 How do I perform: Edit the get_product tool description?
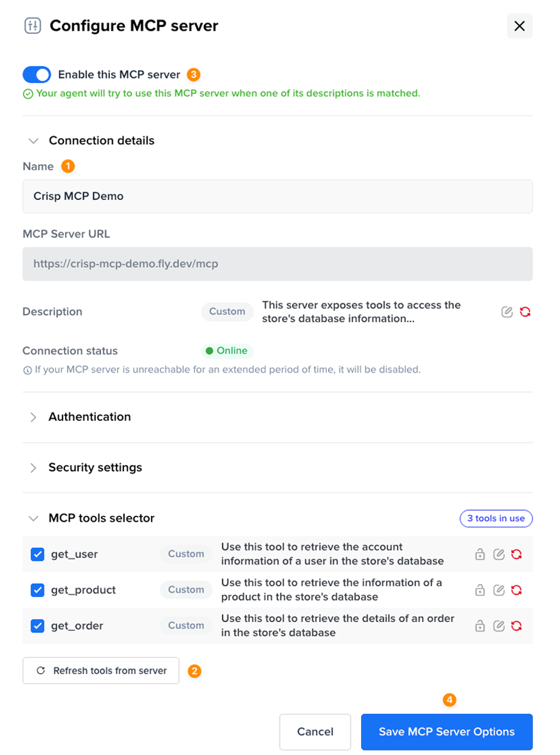(499, 590)
